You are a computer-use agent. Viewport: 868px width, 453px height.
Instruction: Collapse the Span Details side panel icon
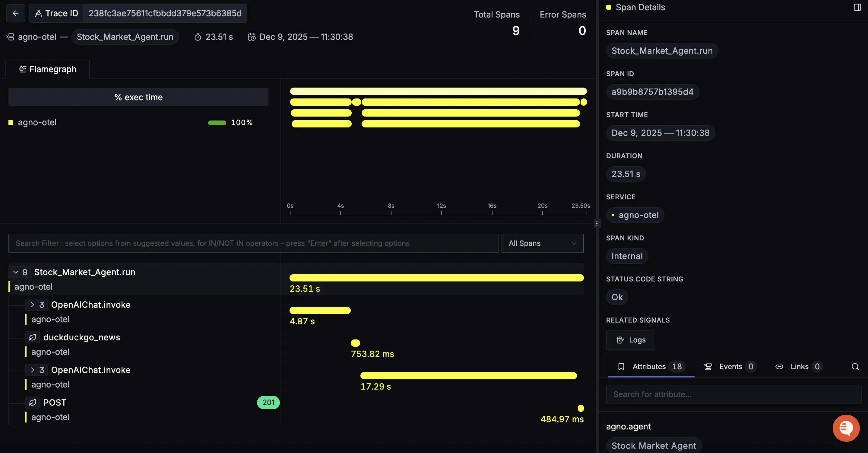tap(857, 8)
